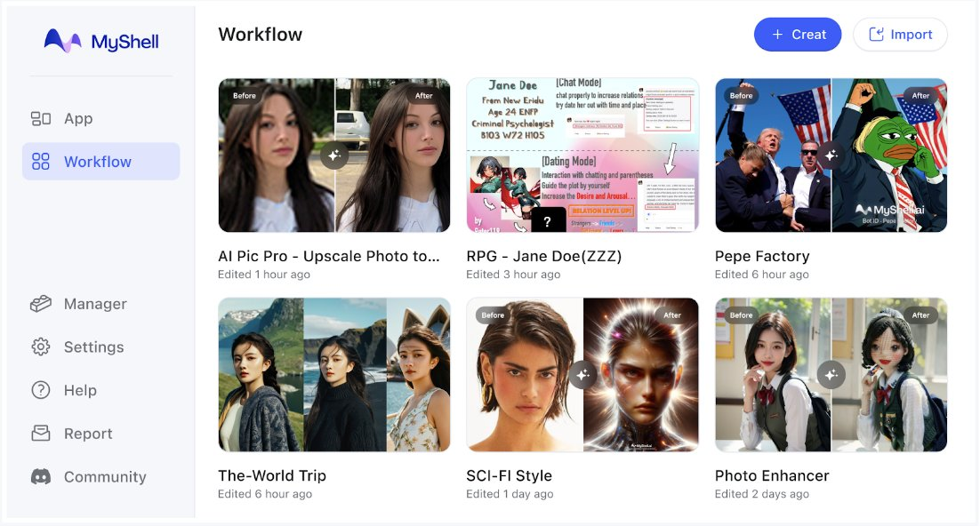Open RPG - Jane Doe(ZZZ) thumbnail

tap(582, 155)
